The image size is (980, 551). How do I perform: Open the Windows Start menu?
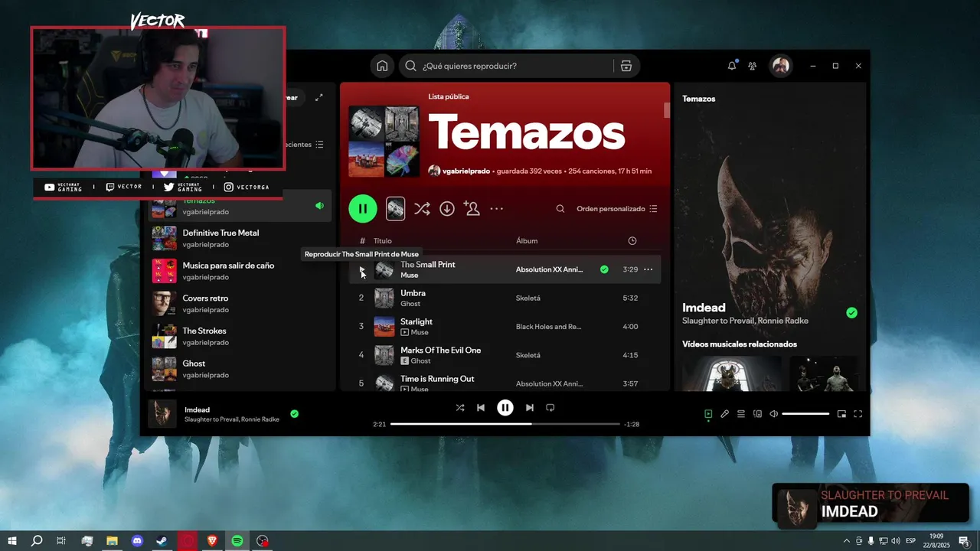[12, 541]
